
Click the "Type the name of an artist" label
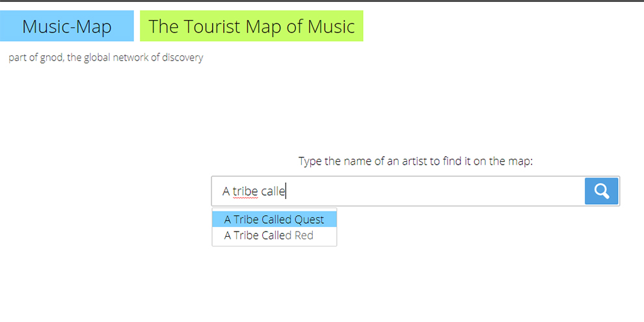415,161
